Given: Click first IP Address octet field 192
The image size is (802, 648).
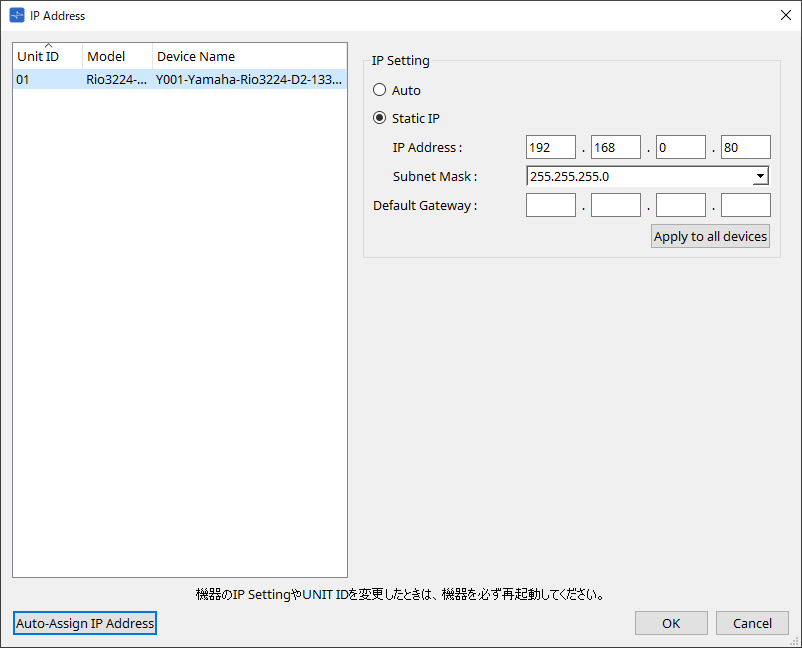Looking at the screenshot, I should coord(551,148).
